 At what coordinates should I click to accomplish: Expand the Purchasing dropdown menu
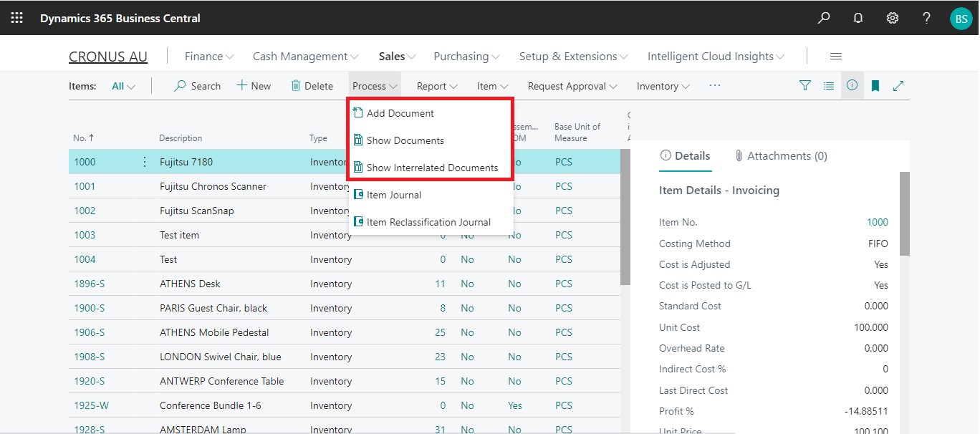click(x=466, y=57)
